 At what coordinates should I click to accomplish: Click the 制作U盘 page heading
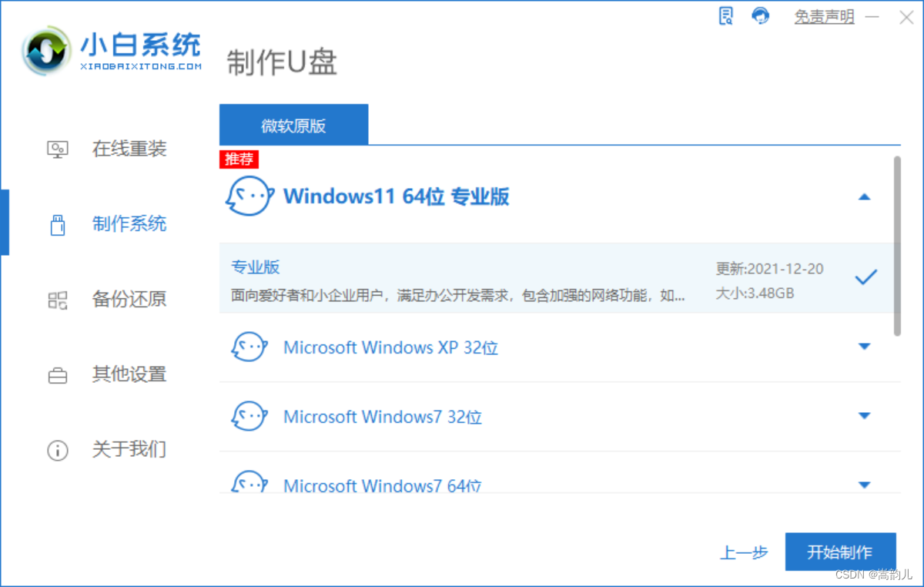pyautogui.click(x=282, y=63)
